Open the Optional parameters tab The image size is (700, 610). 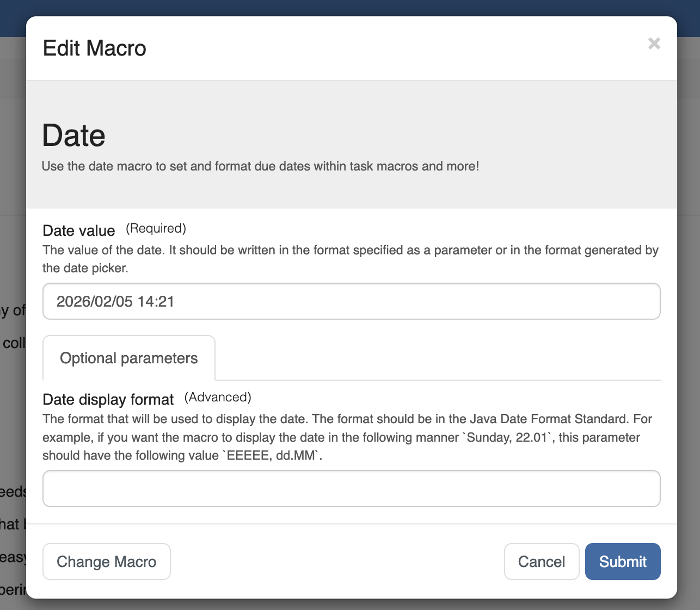coord(129,358)
